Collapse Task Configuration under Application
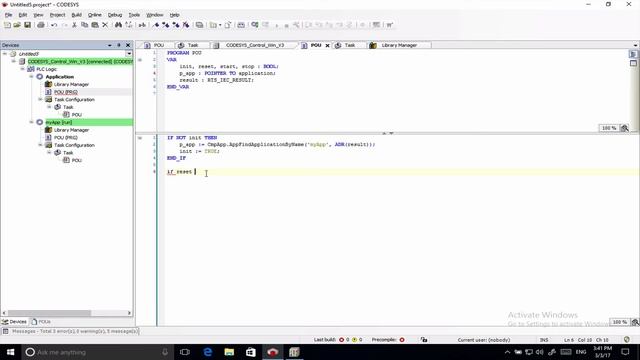The image size is (640, 360). click(x=40, y=100)
